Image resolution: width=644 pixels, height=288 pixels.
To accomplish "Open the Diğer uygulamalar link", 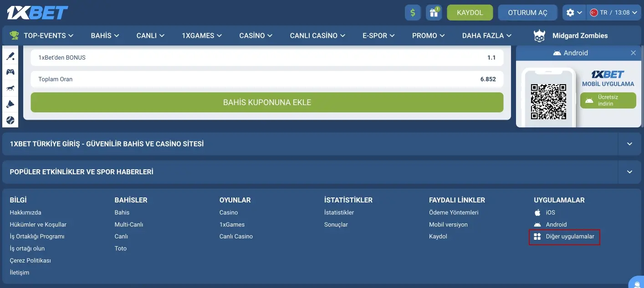I will [564, 237].
